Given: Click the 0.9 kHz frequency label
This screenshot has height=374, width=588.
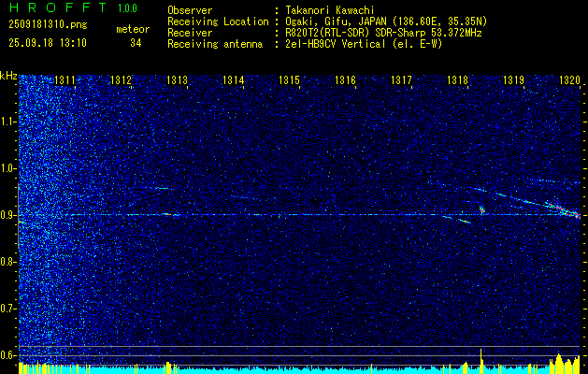Looking at the screenshot, I should point(8,215).
